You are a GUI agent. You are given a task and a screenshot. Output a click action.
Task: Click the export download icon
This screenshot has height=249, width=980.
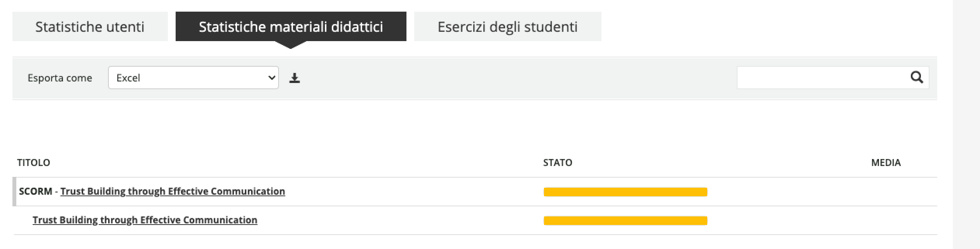(295, 78)
